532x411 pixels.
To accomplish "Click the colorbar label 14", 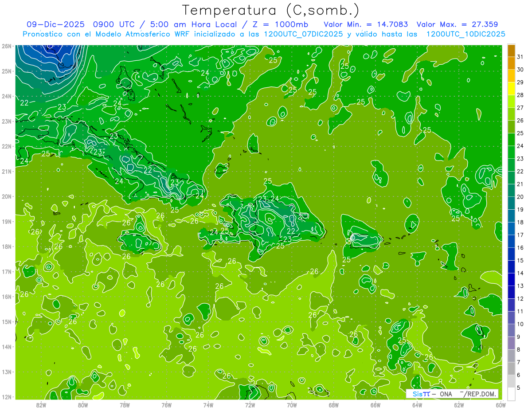I will [520, 273].
